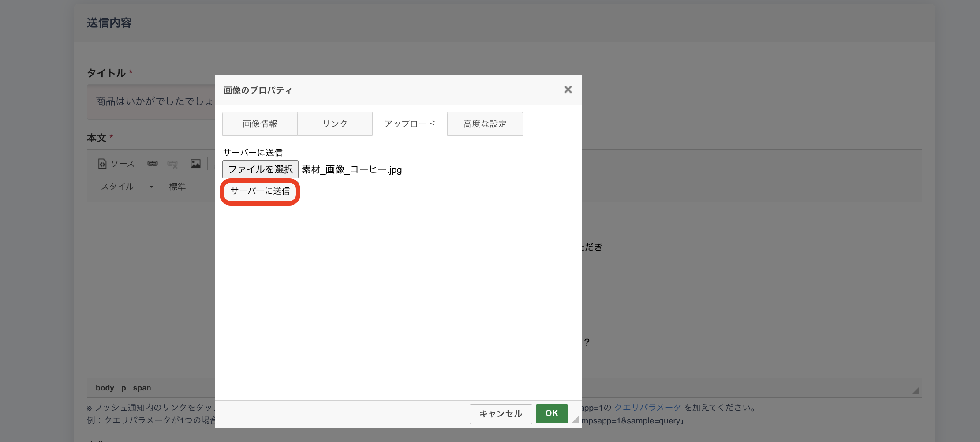Open the クエリパラメータ link

point(647,408)
